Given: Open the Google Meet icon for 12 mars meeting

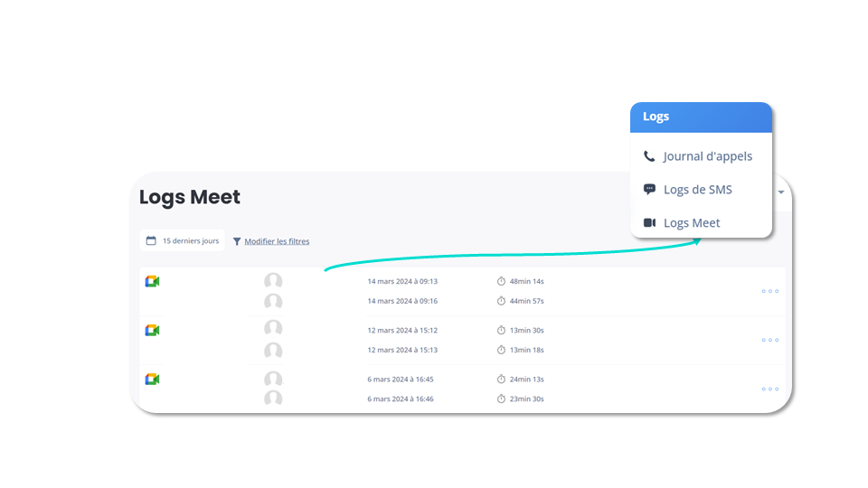Looking at the screenshot, I should [x=152, y=331].
